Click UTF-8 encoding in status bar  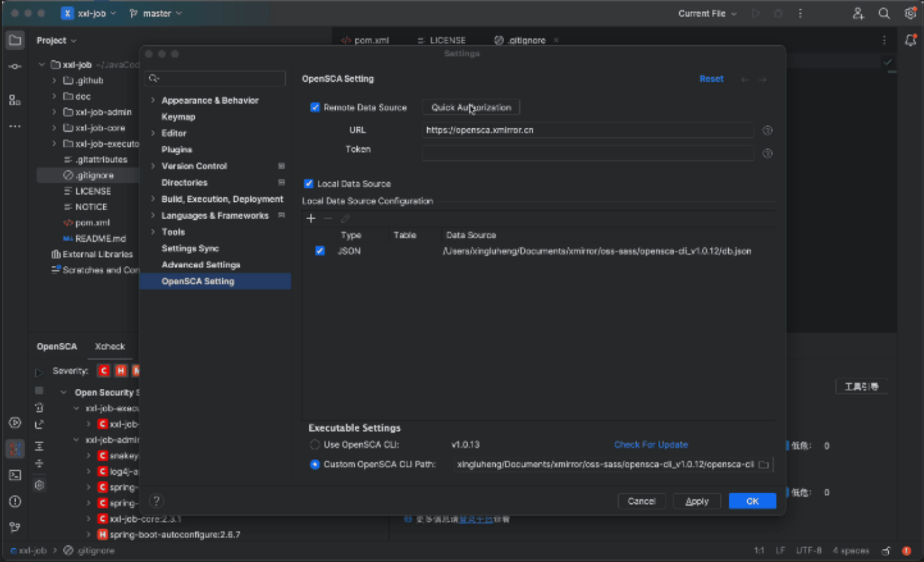(809, 551)
